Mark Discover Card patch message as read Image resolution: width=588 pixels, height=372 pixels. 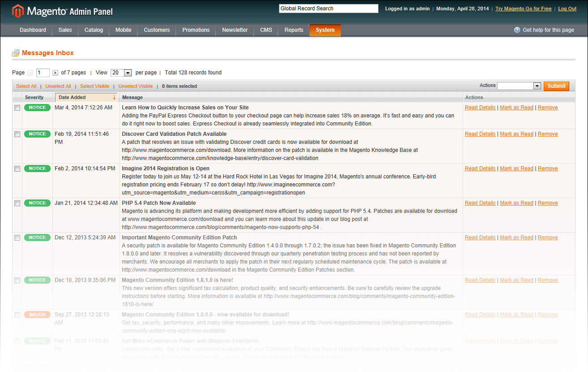coord(516,134)
